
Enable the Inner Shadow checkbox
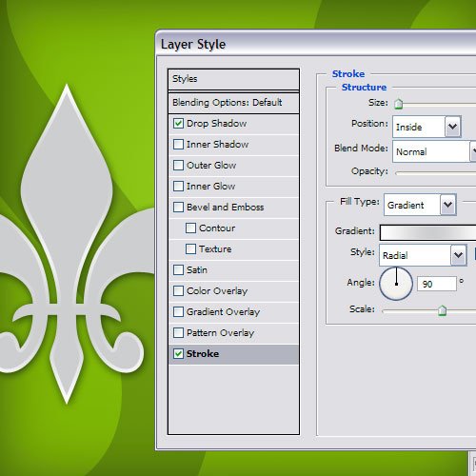pyautogui.click(x=178, y=145)
